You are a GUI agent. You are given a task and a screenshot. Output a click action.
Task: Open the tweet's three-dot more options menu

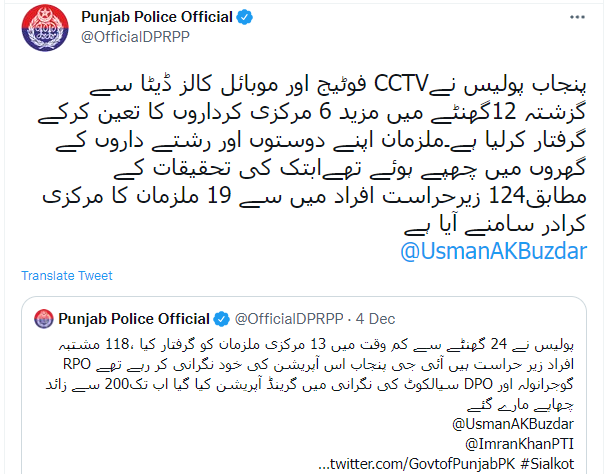(577, 17)
